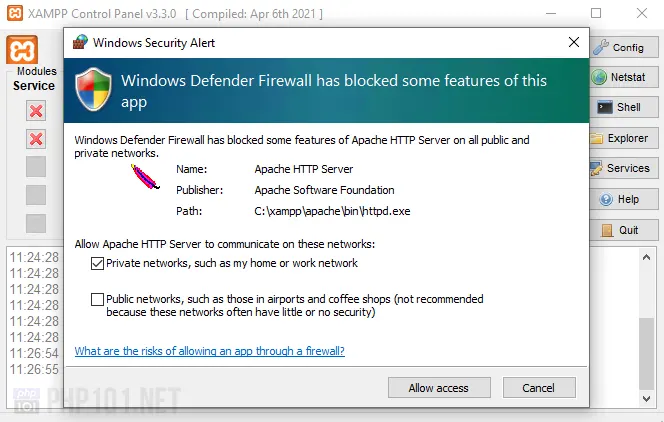Click the Allow access button
The image size is (664, 422).
point(438,387)
